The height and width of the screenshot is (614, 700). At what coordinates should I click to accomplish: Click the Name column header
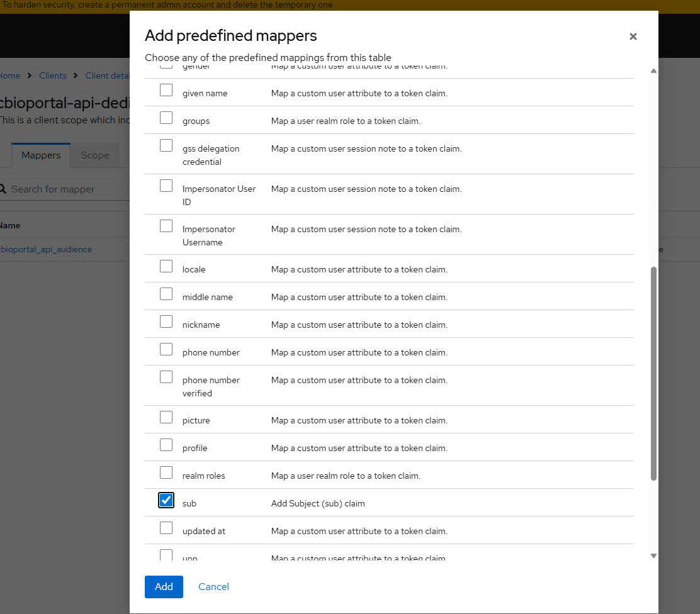pos(10,225)
